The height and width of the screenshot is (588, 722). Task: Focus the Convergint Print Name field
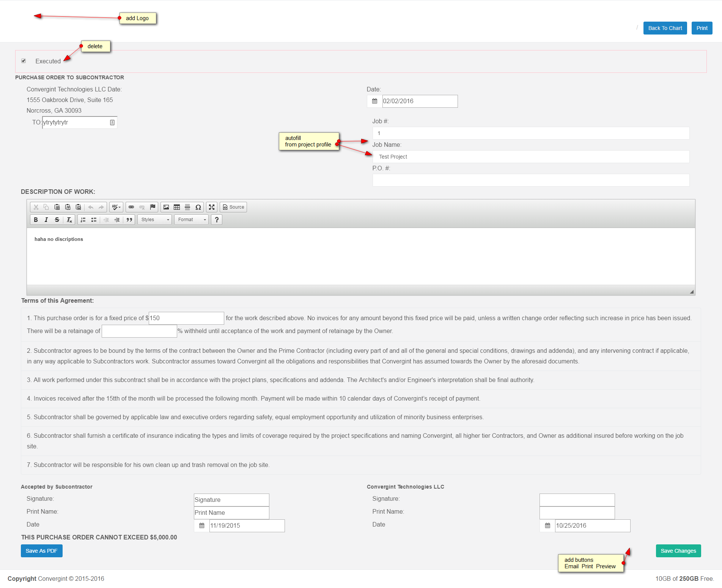coord(577,513)
